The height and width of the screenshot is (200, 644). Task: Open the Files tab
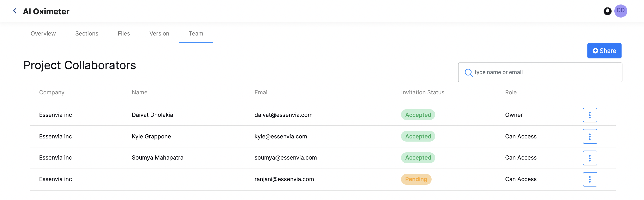(124, 33)
